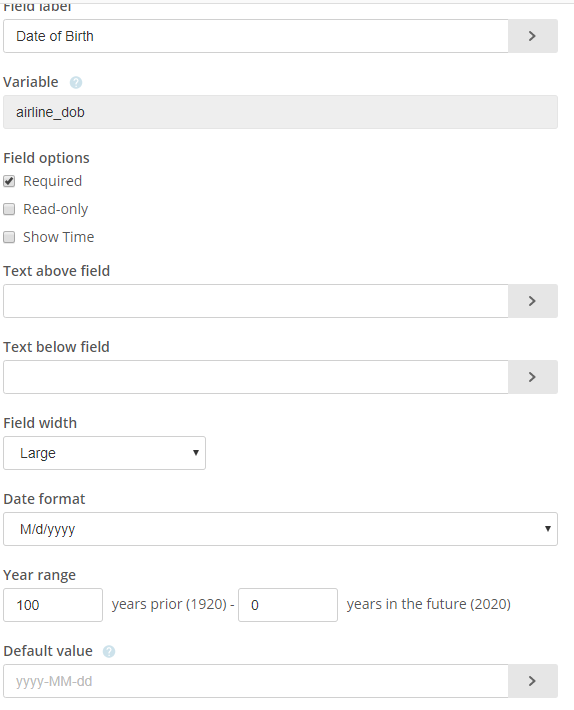The width and height of the screenshot is (574, 710).
Task: Click the years in the future input
Action: coord(288,605)
